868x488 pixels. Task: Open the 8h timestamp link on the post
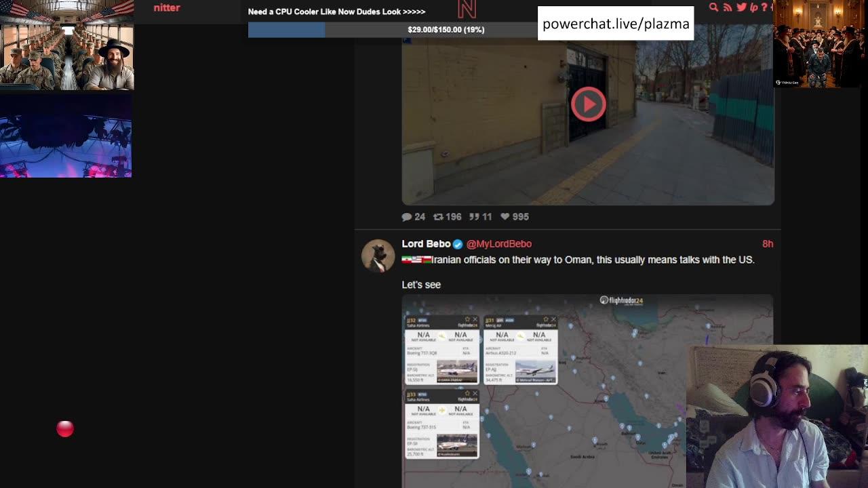point(768,244)
